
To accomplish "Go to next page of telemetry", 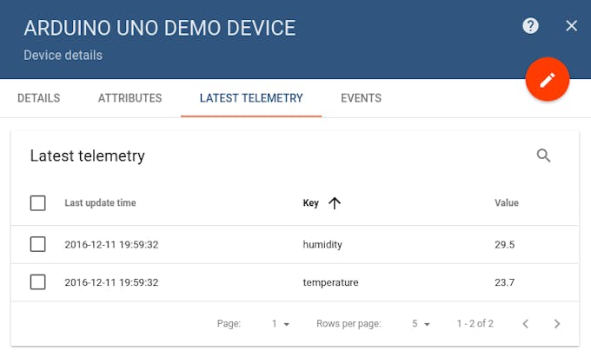I will coord(557,324).
